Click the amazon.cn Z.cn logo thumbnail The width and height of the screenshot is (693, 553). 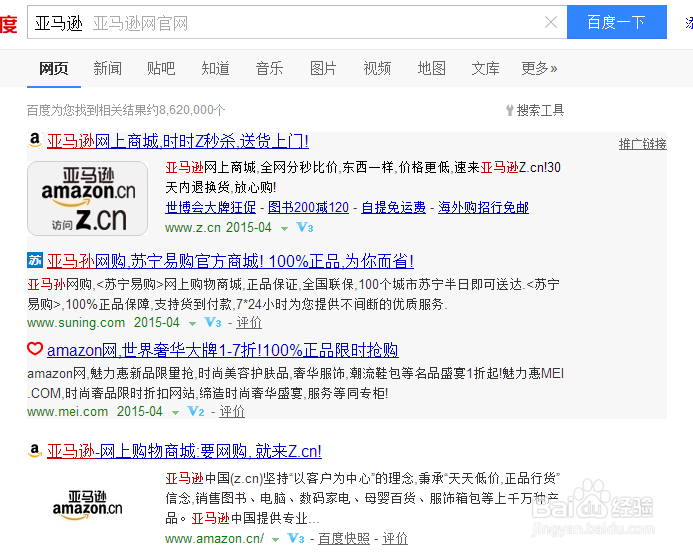pos(88,198)
